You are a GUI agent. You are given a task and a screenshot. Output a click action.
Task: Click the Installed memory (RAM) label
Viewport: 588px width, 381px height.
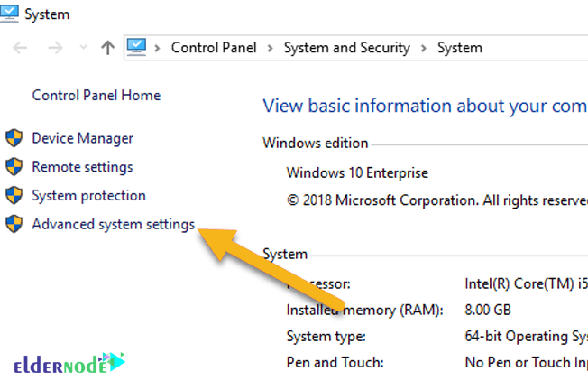[x=364, y=310]
